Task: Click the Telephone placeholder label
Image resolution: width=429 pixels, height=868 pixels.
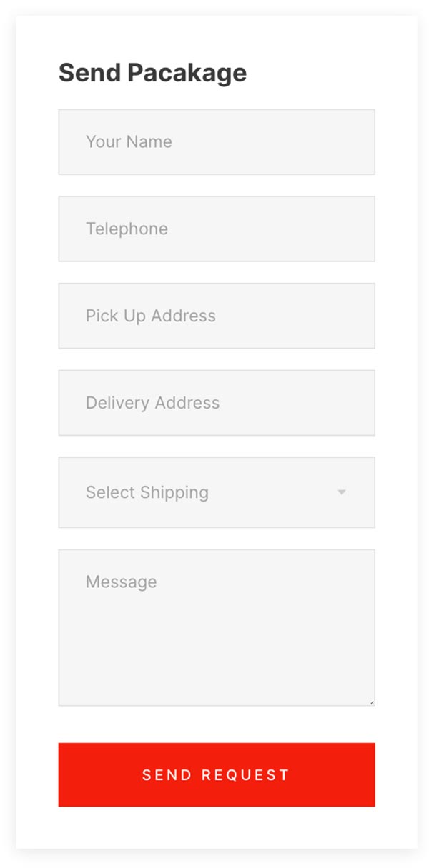Action: coord(127,229)
